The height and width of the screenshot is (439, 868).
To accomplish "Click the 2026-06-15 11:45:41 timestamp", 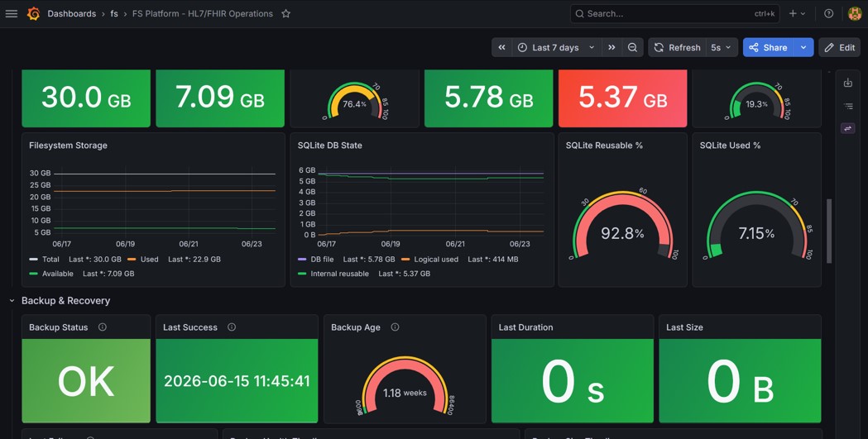I will click(237, 381).
